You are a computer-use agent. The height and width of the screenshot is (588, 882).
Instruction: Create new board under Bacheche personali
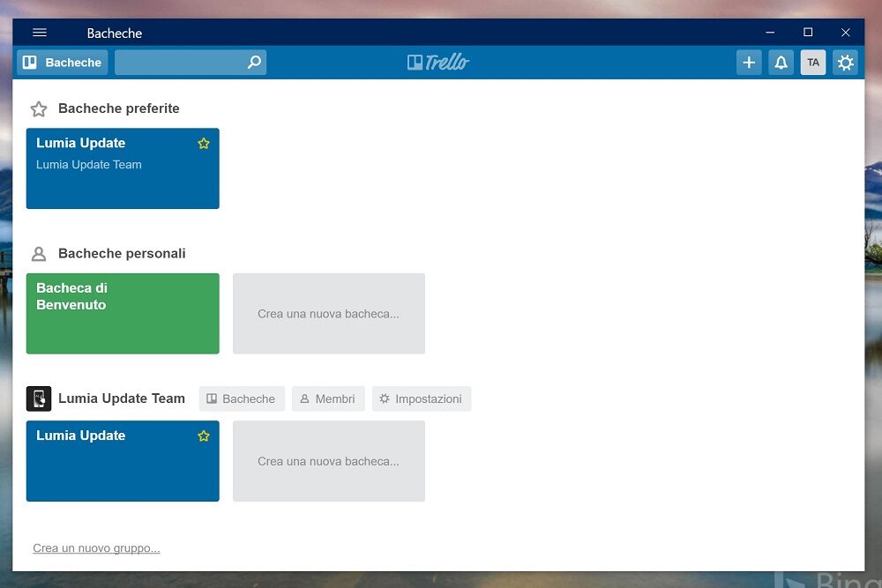pos(328,314)
